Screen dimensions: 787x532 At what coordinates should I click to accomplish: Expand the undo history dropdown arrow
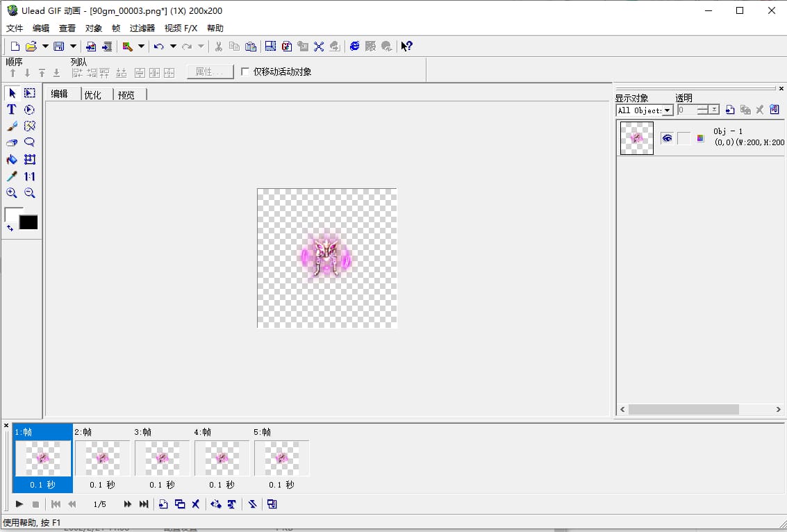[x=173, y=47]
